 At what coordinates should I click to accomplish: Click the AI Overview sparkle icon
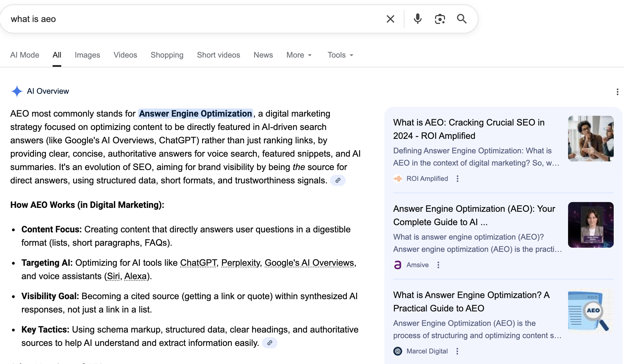[16, 91]
